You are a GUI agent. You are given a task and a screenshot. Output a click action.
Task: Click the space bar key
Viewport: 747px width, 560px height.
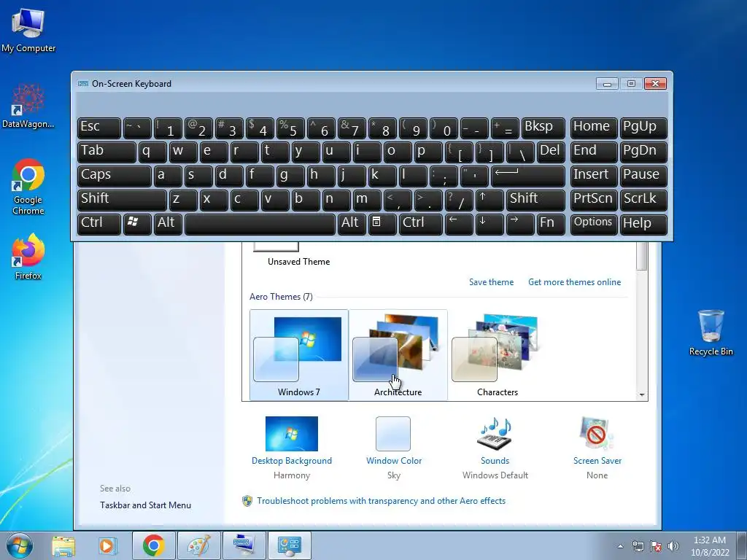[260, 224]
